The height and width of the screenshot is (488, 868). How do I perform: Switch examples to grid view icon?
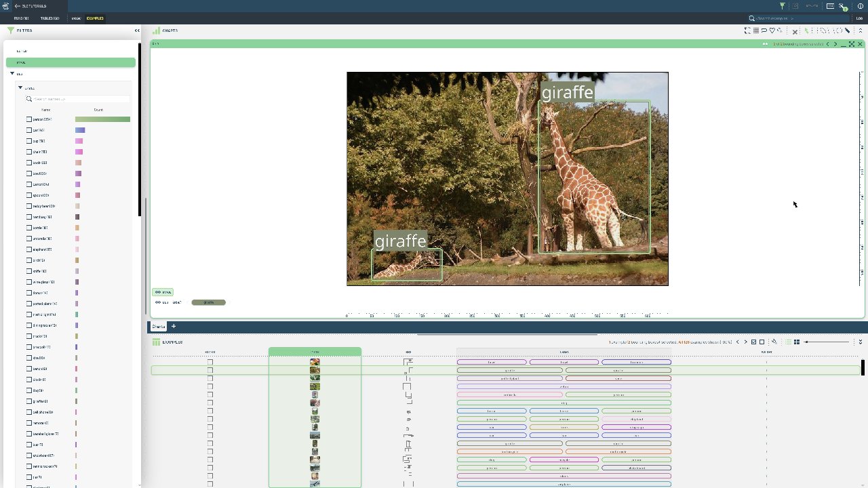[797, 342]
